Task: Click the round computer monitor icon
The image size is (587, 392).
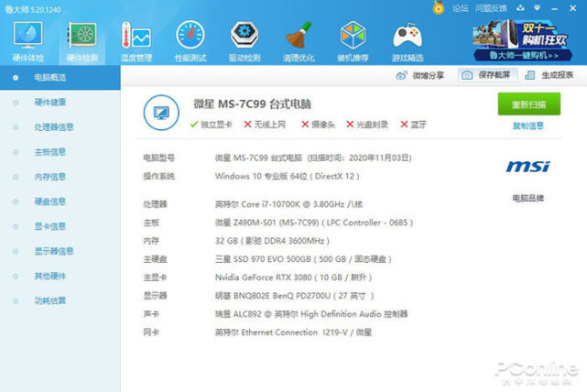Action: point(161,113)
